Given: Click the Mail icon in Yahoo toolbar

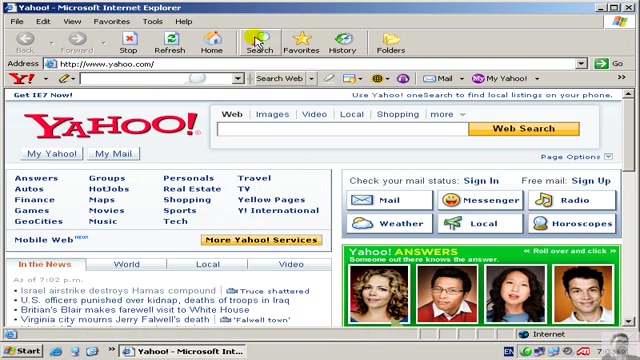Looking at the screenshot, I should (438, 78).
